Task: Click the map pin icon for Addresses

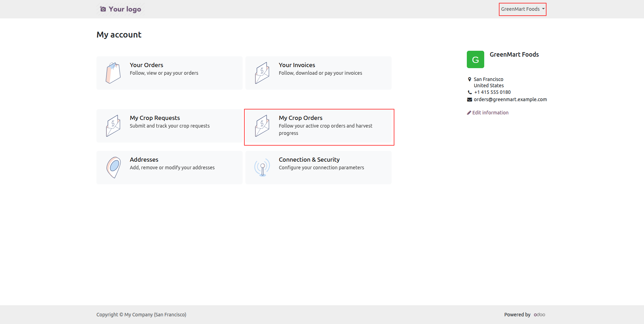Action: (x=113, y=168)
